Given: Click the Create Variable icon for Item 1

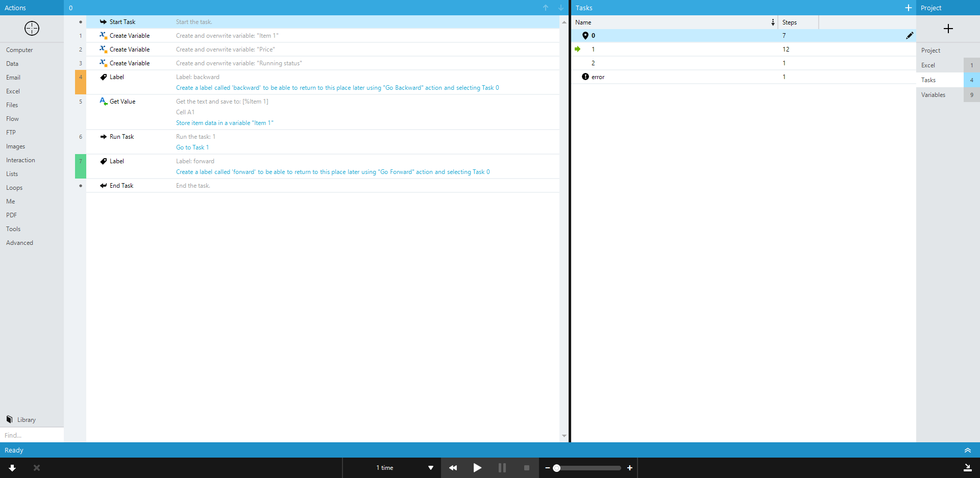Looking at the screenshot, I should point(103,35).
